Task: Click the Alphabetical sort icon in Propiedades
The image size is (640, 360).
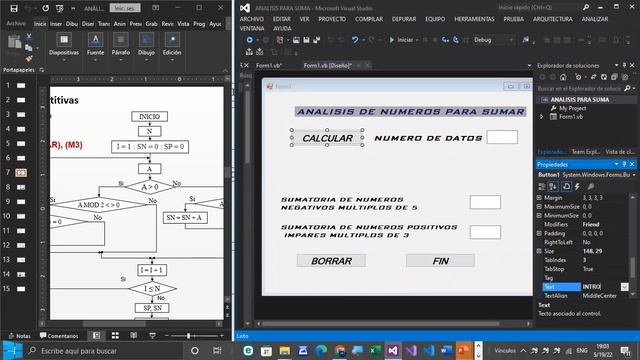Action: coord(553,187)
